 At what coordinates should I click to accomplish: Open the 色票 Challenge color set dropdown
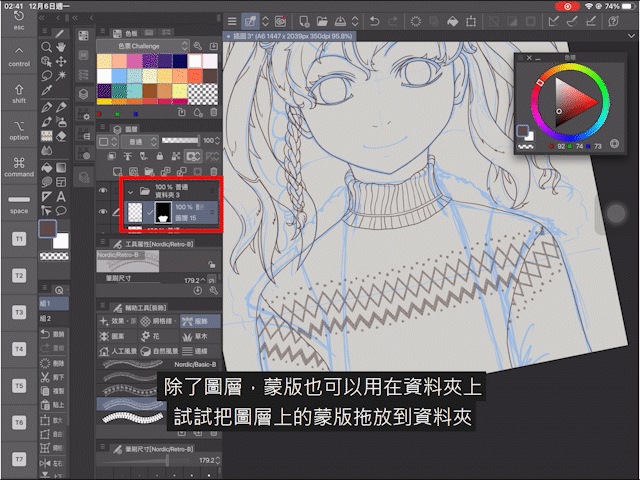tap(142, 46)
